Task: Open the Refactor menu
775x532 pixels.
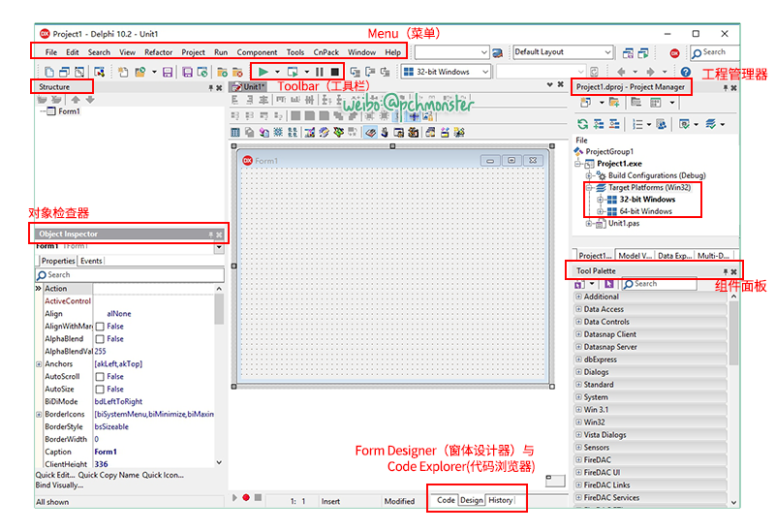Action: 158,52
